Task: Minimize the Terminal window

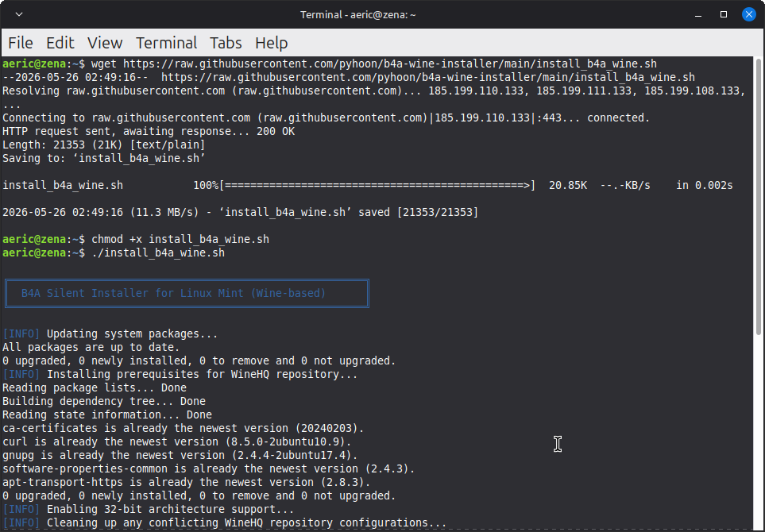Action: pyautogui.click(x=698, y=14)
